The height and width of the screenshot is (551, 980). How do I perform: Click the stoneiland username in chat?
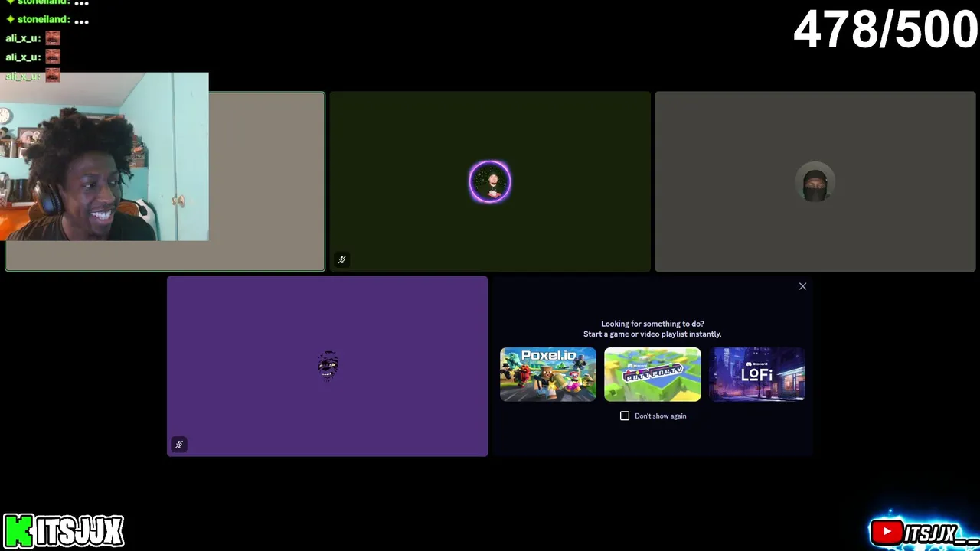tap(43, 19)
